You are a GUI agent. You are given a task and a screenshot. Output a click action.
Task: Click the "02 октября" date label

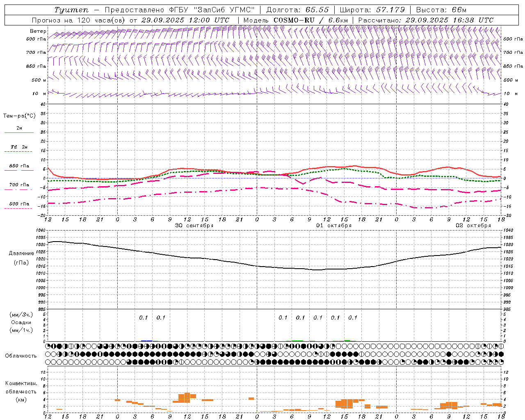click(473, 226)
